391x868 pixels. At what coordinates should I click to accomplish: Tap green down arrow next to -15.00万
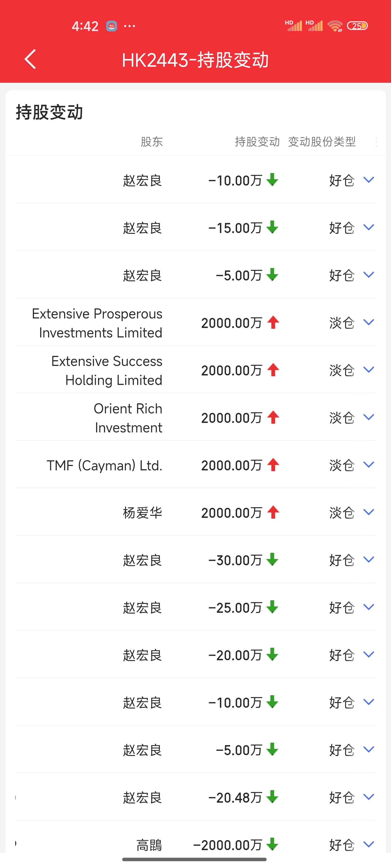pos(272,228)
